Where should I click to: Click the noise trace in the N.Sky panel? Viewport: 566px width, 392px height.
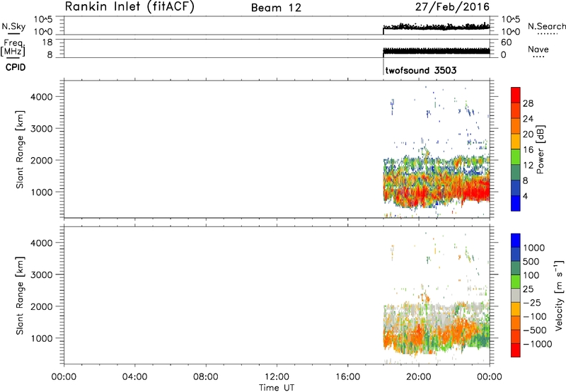(x=437, y=27)
